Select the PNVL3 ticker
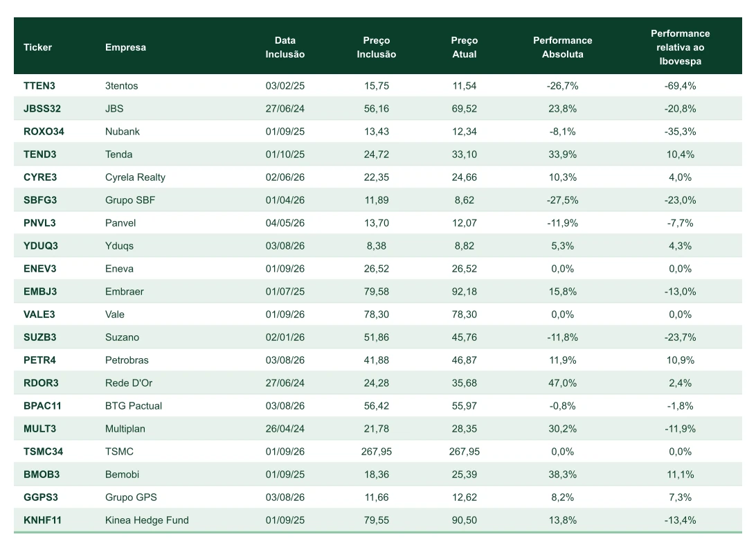The image size is (756, 548). 39,223
